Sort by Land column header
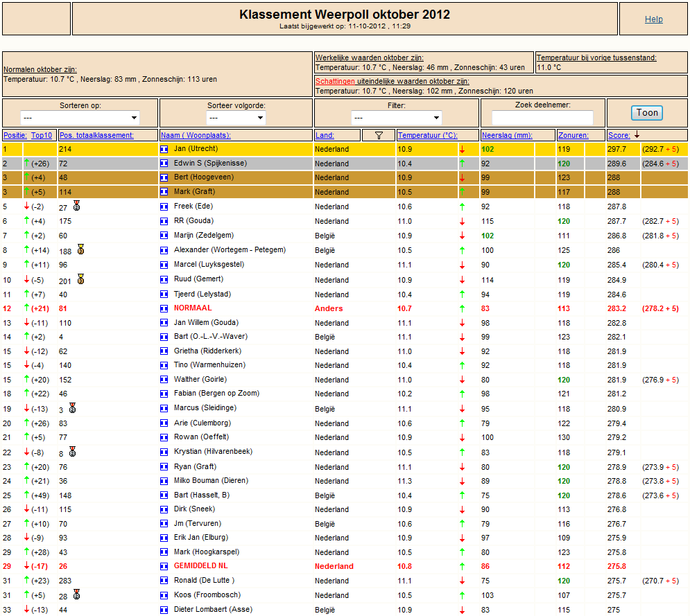 point(325,135)
